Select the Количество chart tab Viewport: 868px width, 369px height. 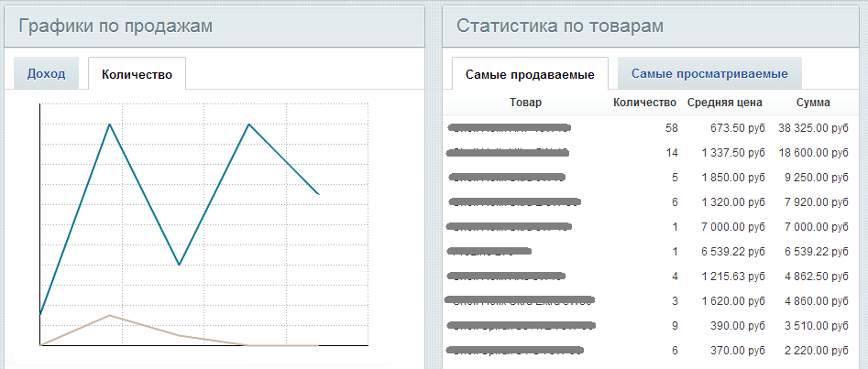pos(137,74)
